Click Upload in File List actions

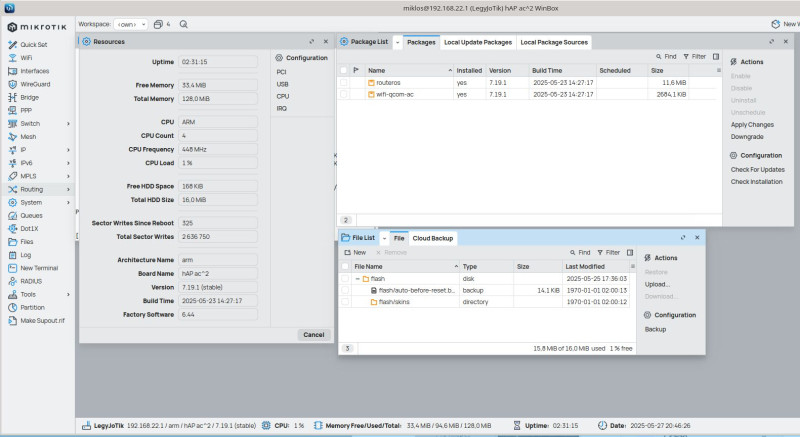[657, 285]
